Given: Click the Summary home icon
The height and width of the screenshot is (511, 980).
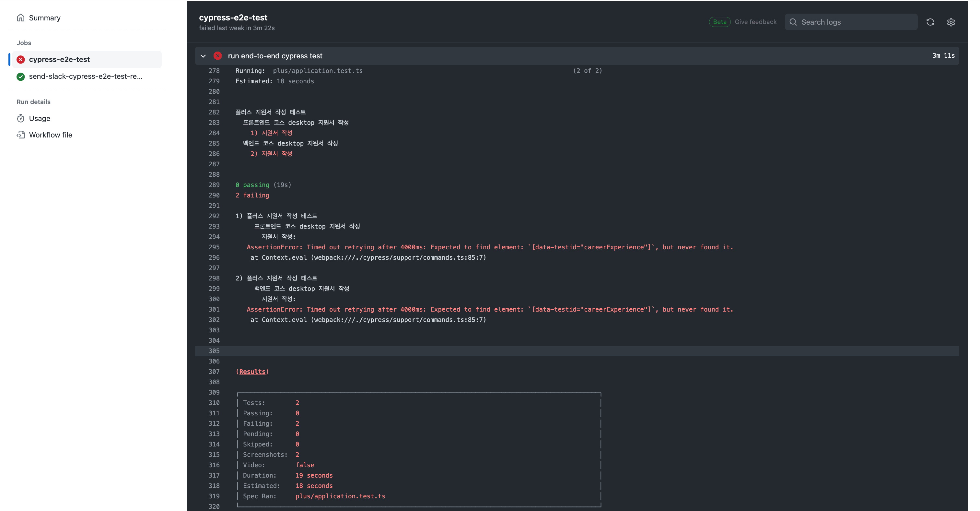Looking at the screenshot, I should pos(20,18).
